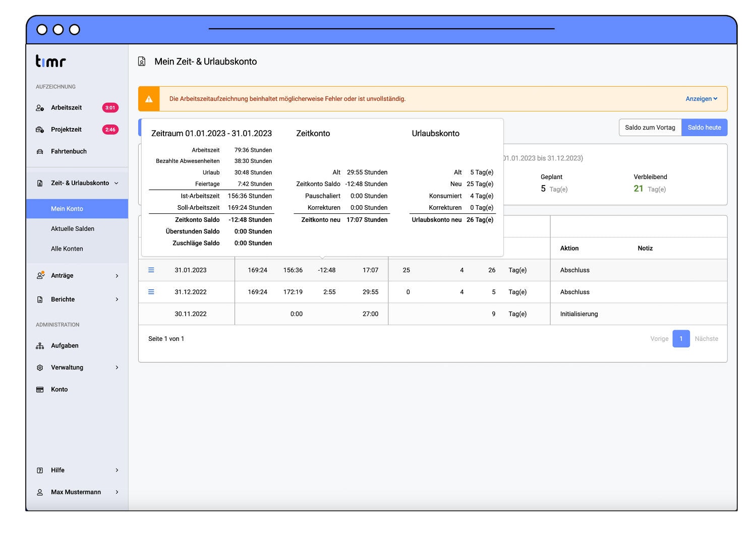
Task: Click the warning message about Arbeitszeitaufzeichnung
Action: pyautogui.click(x=287, y=99)
